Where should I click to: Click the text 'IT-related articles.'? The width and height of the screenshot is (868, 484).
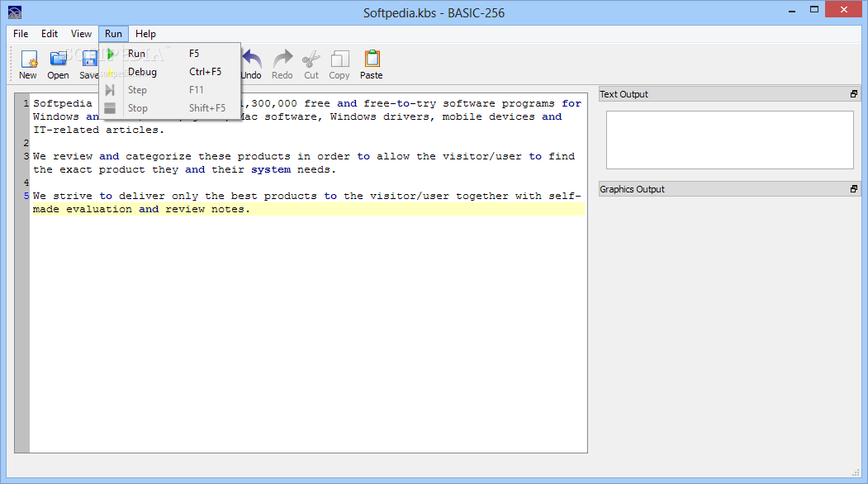tap(98, 130)
